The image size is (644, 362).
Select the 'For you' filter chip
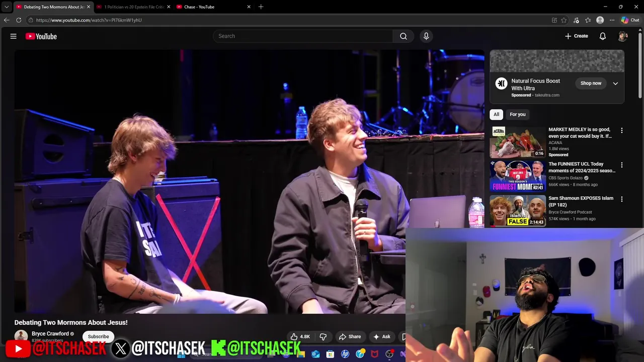pos(518,115)
